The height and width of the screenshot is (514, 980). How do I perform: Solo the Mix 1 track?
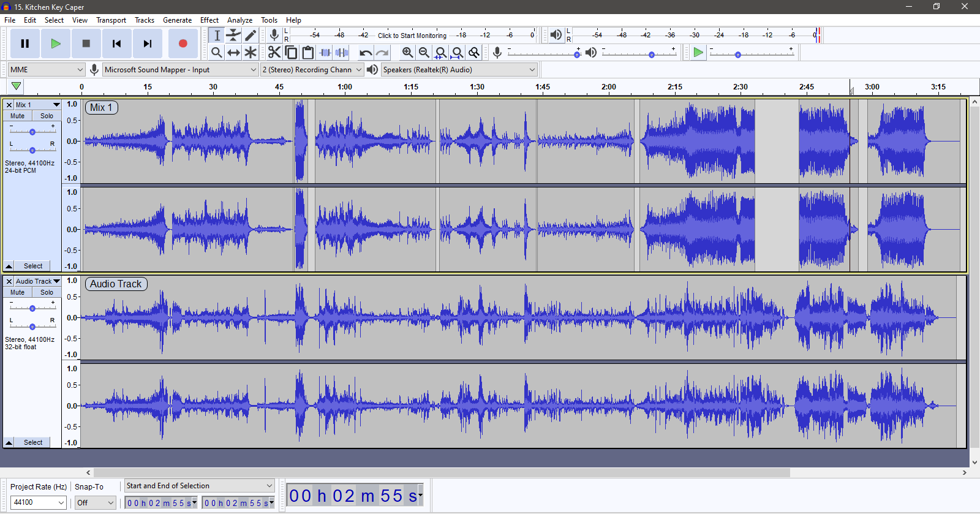(x=47, y=116)
